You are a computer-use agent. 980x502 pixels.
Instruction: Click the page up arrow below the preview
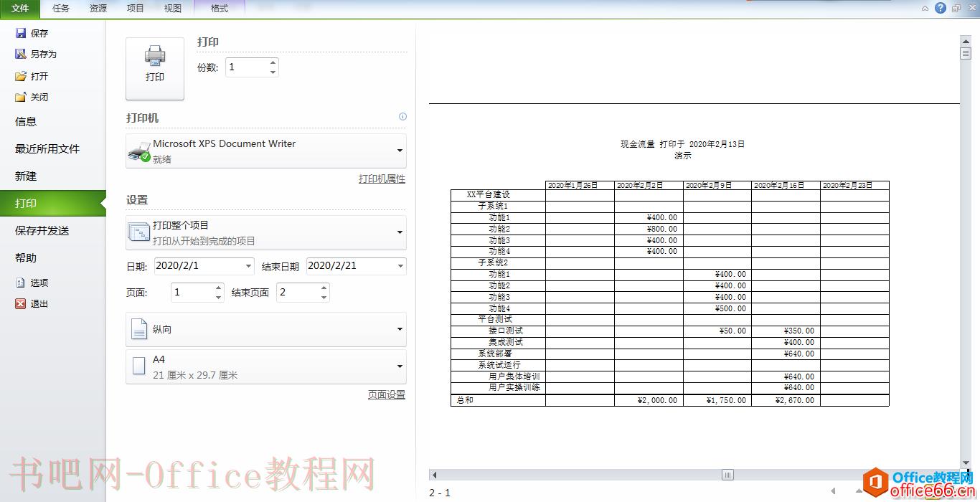coord(859,491)
